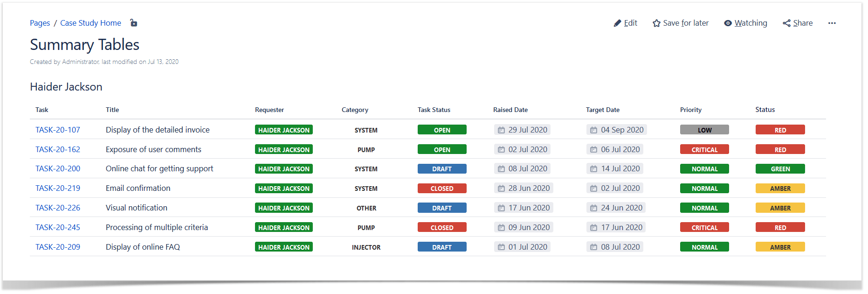
Task: Click title Online chat for getting support
Action: (x=159, y=168)
